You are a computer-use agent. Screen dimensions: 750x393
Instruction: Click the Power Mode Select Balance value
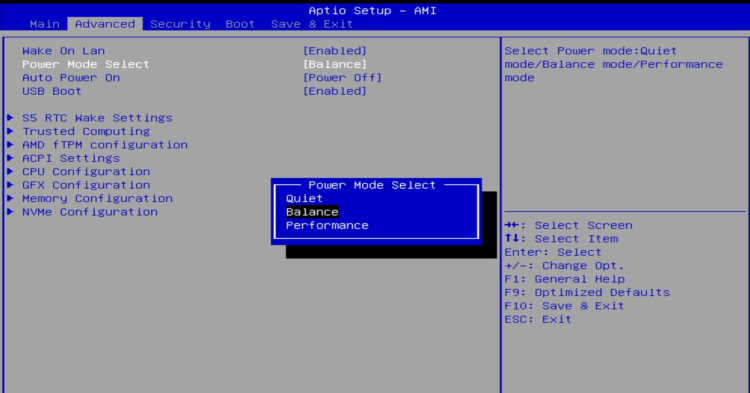point(335,64)
